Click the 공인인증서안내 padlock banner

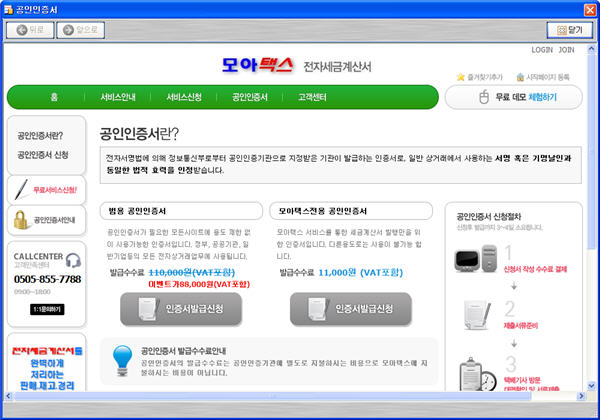[x=46, y=220]
